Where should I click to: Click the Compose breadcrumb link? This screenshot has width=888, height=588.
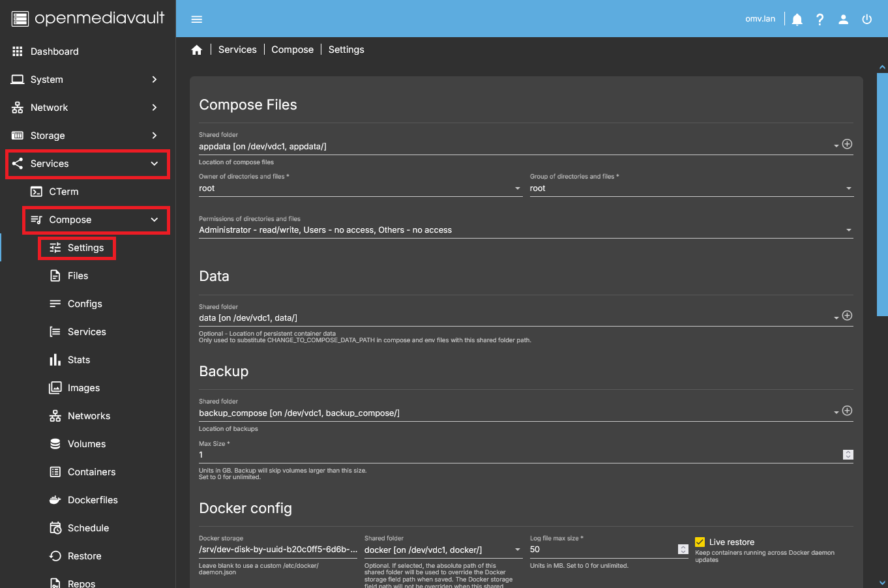tap(292, 50)
